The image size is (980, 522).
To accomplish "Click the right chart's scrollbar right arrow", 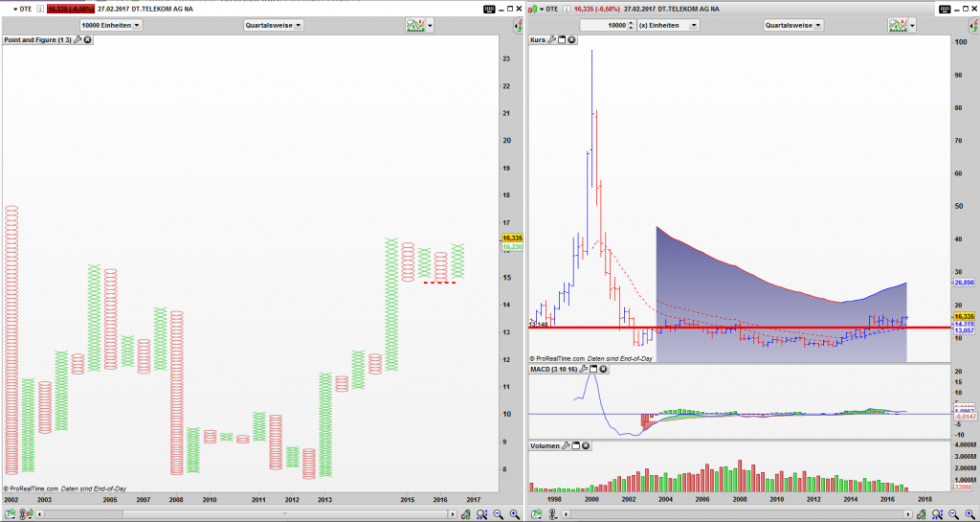I will [906, 514].
